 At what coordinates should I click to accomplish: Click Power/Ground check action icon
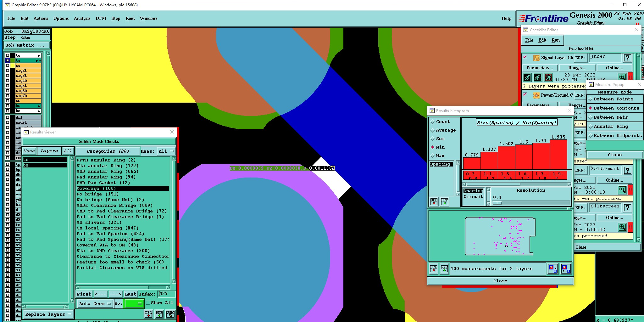(x=536, y=95)
